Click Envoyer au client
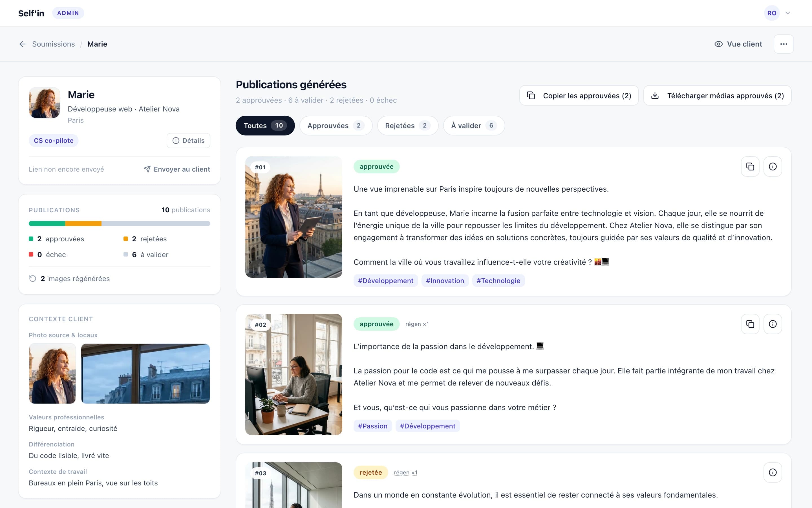This screenshot has height=508, width=812. (177, 169)
